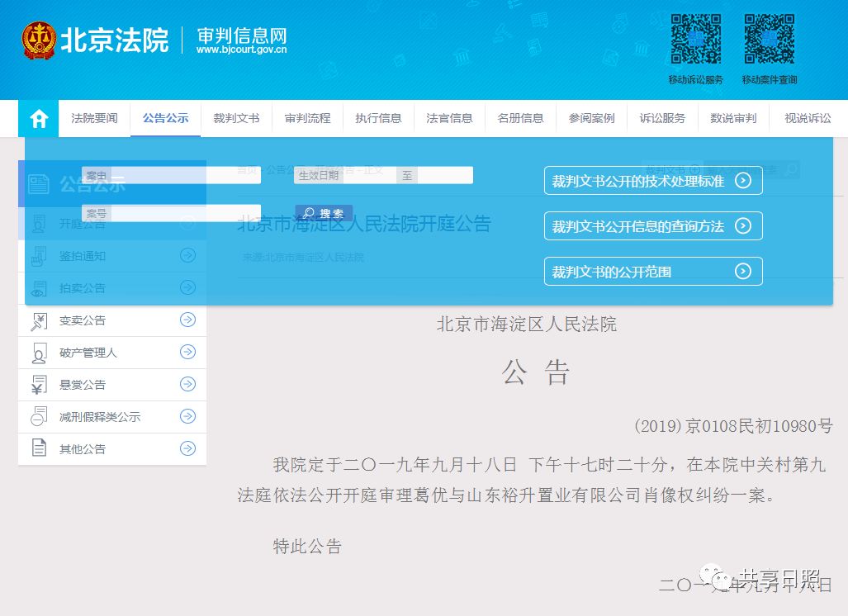Screen dimensions: 848x616
Task: Select the 公告公示 tab
Action: pos(165,118)
